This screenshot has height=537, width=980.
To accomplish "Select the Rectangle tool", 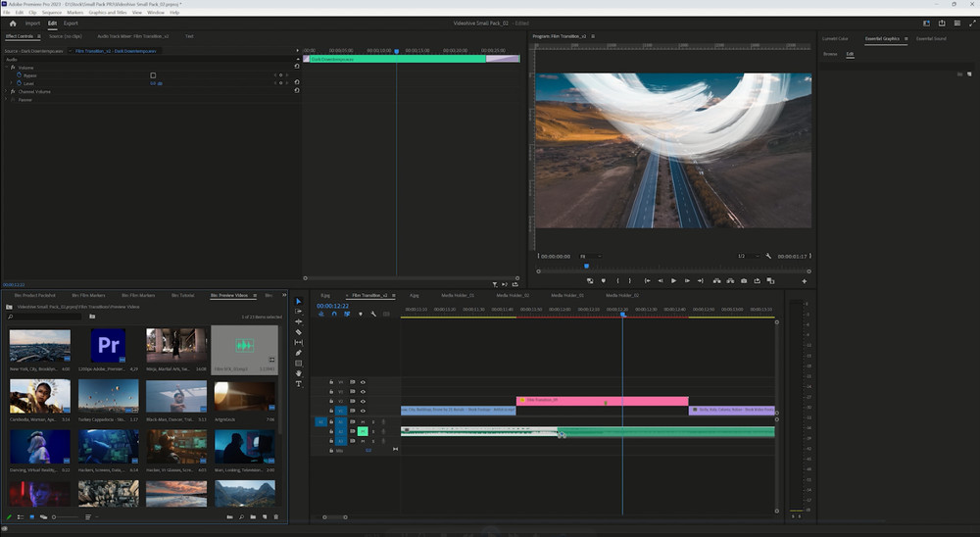I will [298, 364].
